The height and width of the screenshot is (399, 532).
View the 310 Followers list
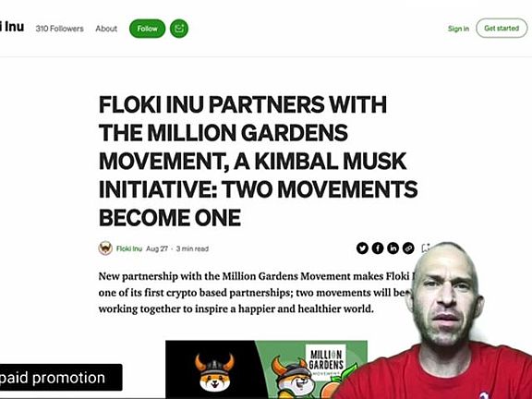pyautogui.click(x=59, y=29)
